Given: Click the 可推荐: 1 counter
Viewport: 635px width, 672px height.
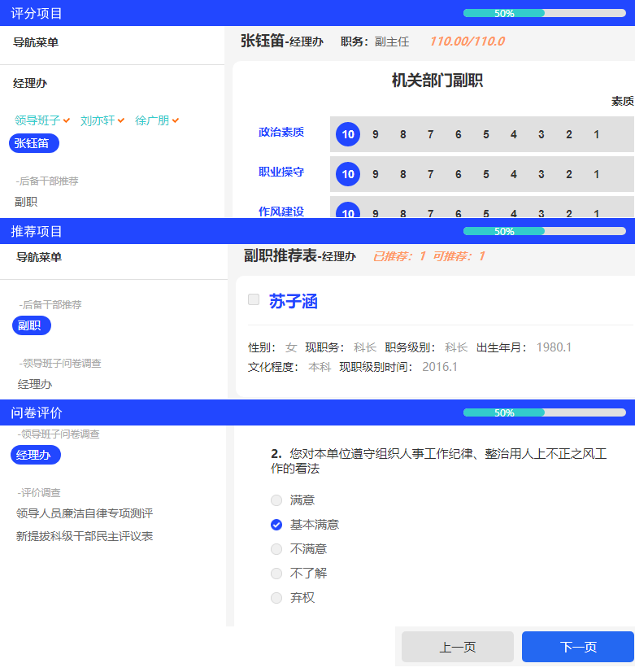Looking at the screenshot, I should (x=459, y=256).
